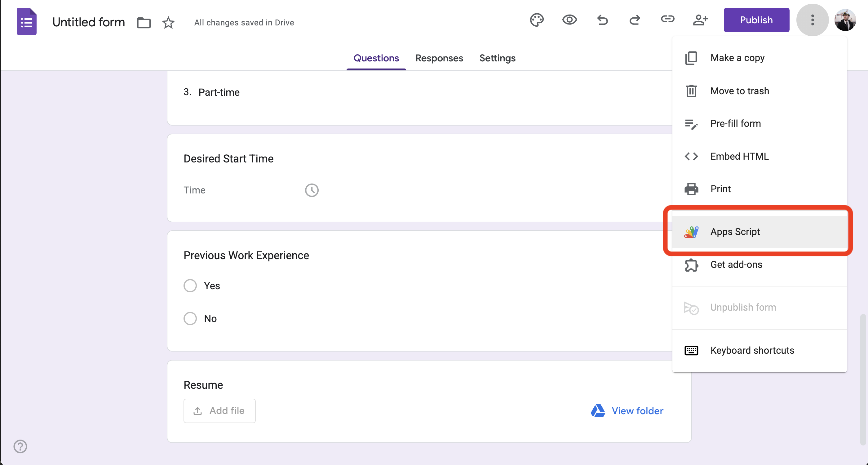Switch to the Responses tab
868x465 pixels.
click(439, 58)
